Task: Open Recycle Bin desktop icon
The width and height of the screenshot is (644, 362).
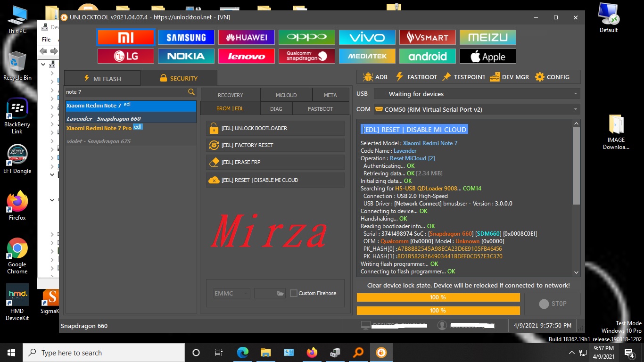Action: coord(17,66)
